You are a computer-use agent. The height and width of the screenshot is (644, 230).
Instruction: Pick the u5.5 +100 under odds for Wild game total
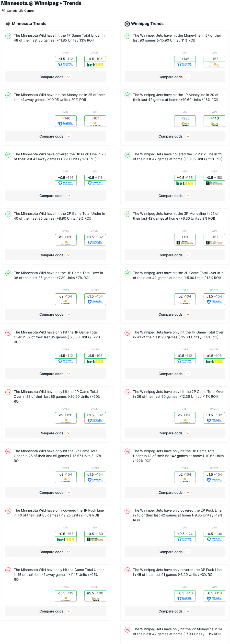tap(95, 593)
